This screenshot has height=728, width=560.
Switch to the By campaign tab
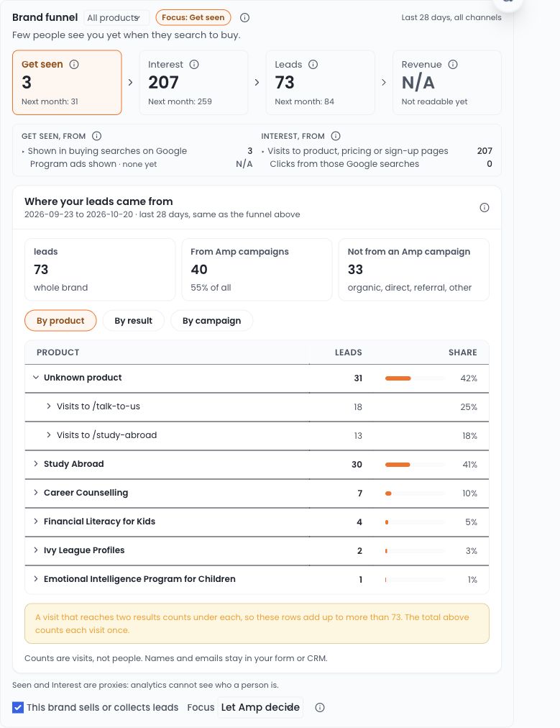click(x=211, y=321)
